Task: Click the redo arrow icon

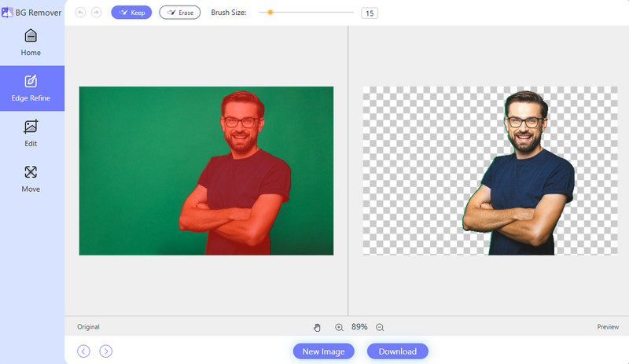Action: [x=97, y=13]
